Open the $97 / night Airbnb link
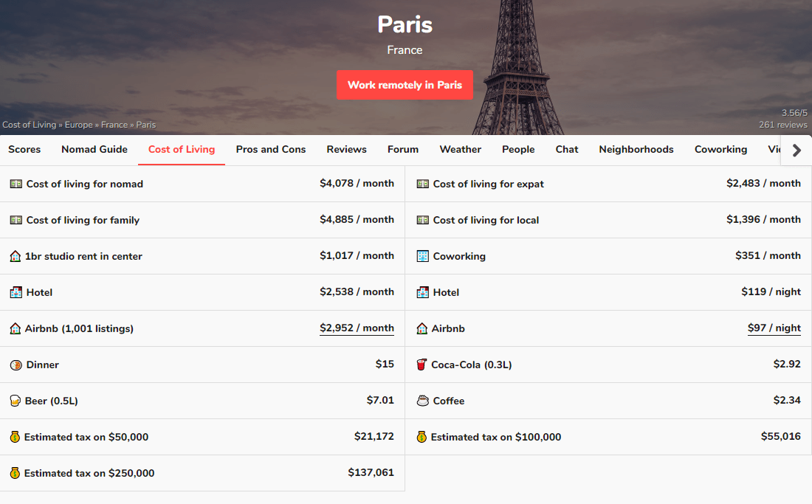The height and width of the screenshot is (504, 812). pos(774,328)
